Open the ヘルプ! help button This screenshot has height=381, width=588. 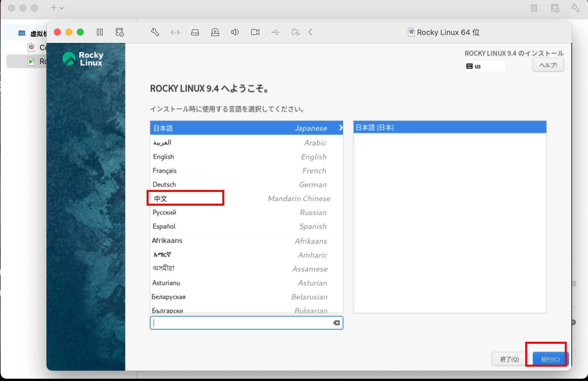(x=548, y=65)
